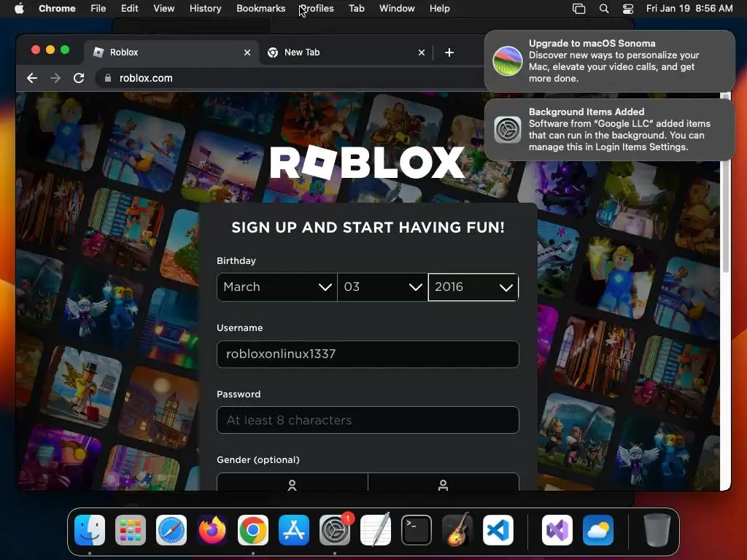Screen dimensions: 747x560
Task: Switch to the New Tab tab
Action: [347, 52]
